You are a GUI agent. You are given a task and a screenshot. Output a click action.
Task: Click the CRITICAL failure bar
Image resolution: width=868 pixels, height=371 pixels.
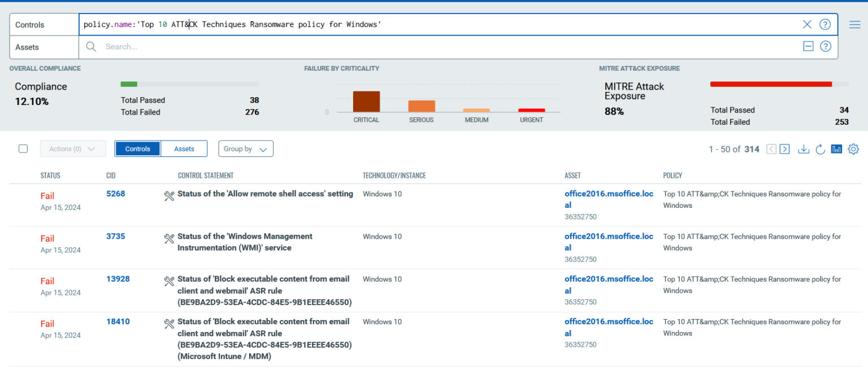pos(366,102)
